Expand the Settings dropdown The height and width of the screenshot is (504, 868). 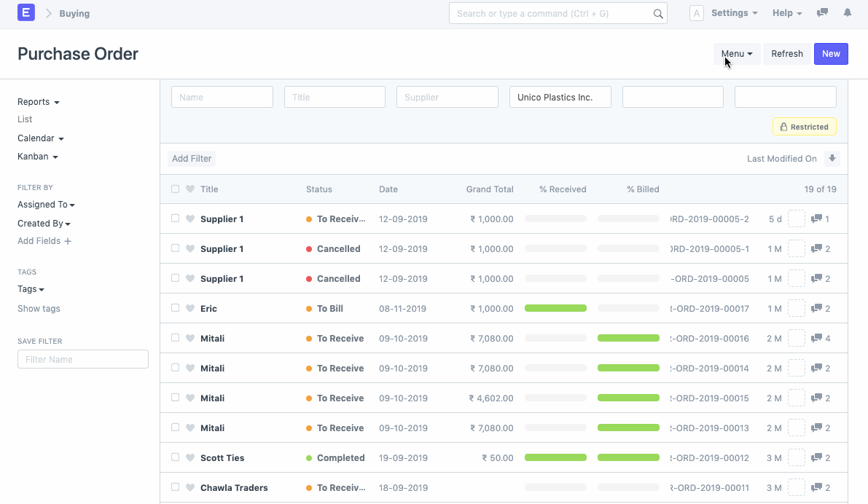click(x=733, y=12)
